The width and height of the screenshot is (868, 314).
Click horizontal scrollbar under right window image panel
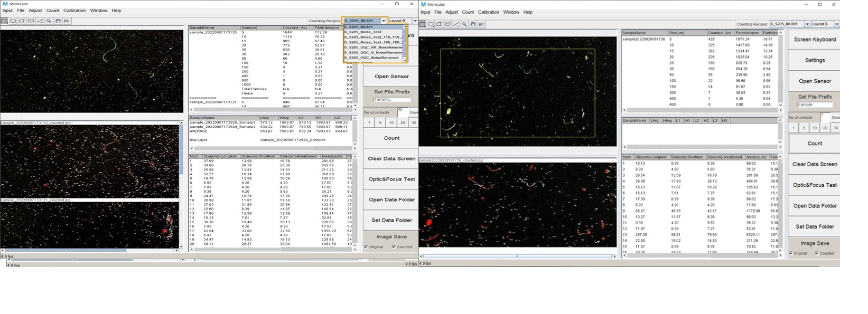coord(518,256)
